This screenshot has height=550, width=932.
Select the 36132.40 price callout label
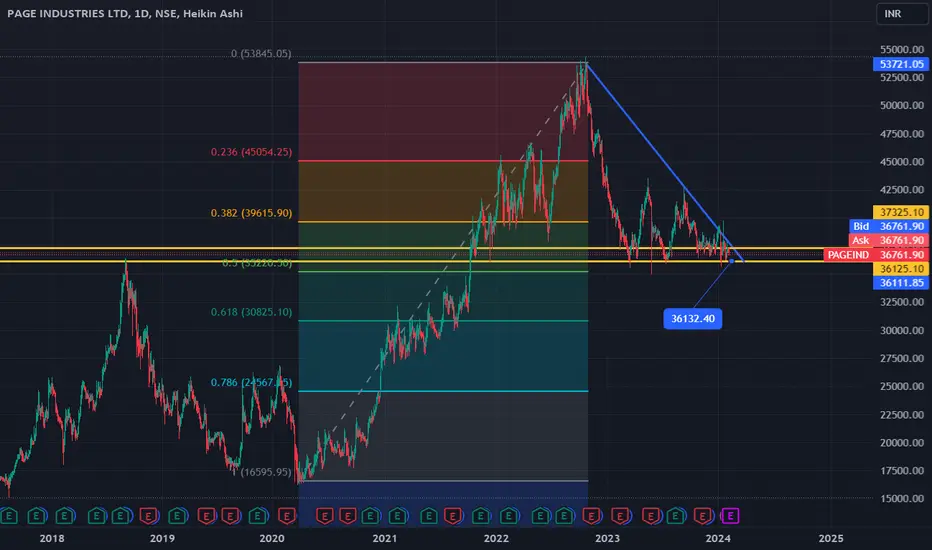point(692,319)
